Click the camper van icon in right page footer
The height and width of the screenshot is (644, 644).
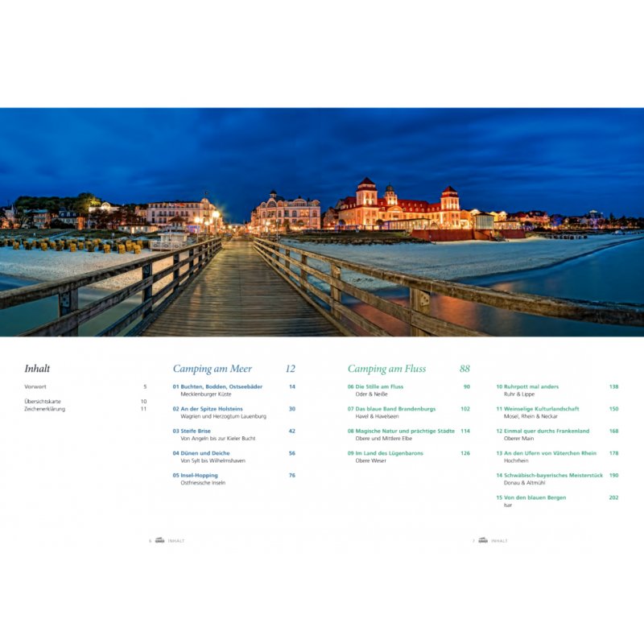(482, 541)
